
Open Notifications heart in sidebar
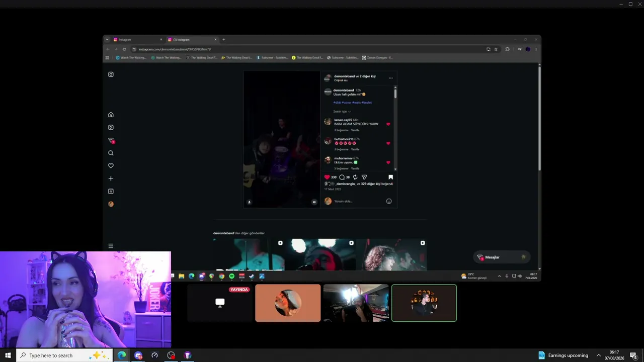tap(111, 165)
